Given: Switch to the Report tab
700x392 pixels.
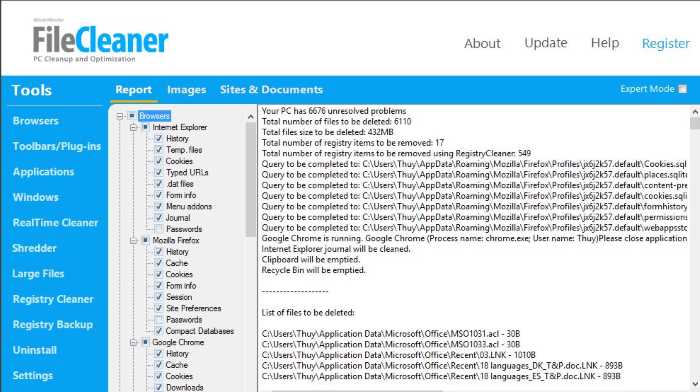Looking at the screenshot, I should point(133,90).
